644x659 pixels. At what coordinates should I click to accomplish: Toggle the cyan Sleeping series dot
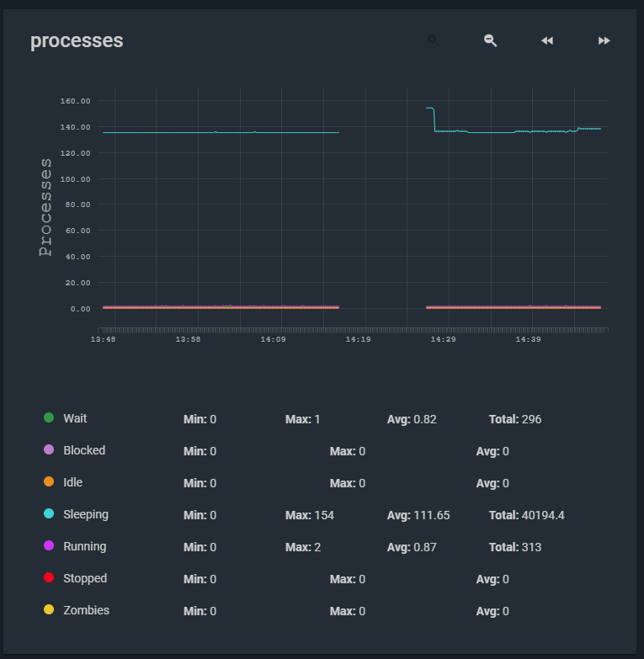(x=49, y=514)
